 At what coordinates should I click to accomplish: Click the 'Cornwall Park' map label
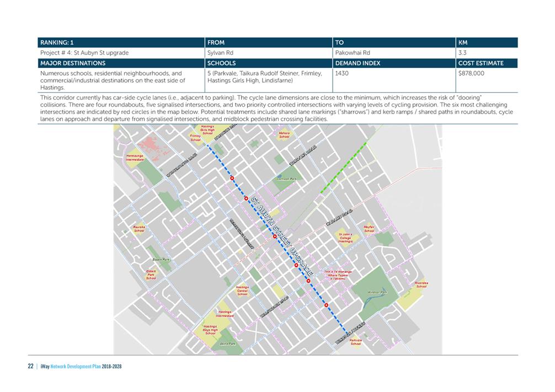[287, 179]
